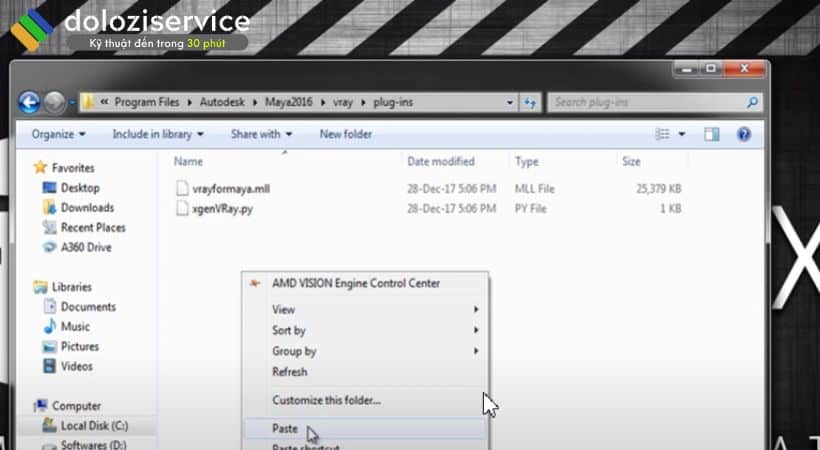Open the Share with dropdown
The height and width of the screenshot is (450, 820).
coord(261,134)
